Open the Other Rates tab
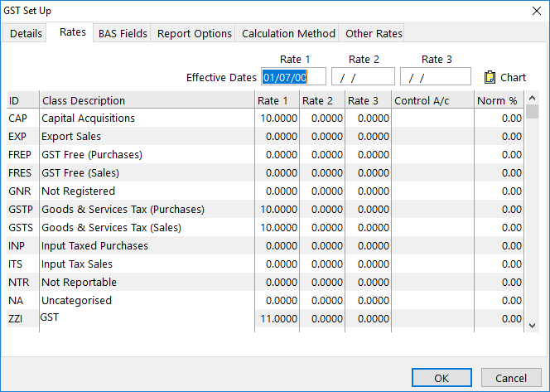550x392 pixels. point(374,33)
